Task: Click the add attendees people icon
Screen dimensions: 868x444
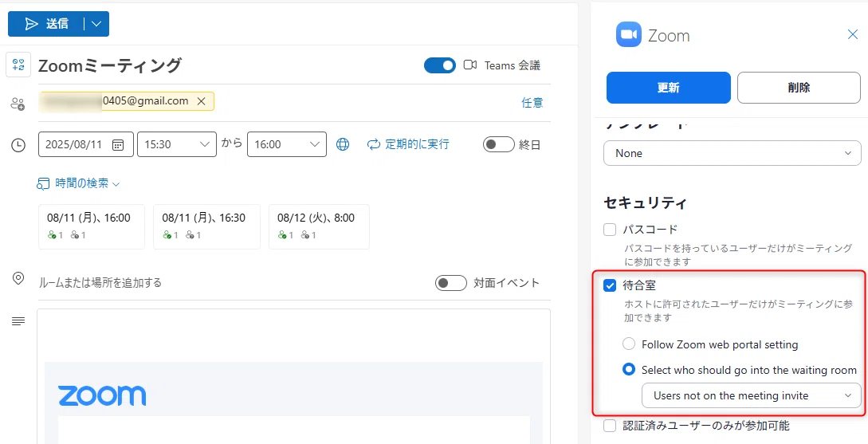Action: point(18,104)
